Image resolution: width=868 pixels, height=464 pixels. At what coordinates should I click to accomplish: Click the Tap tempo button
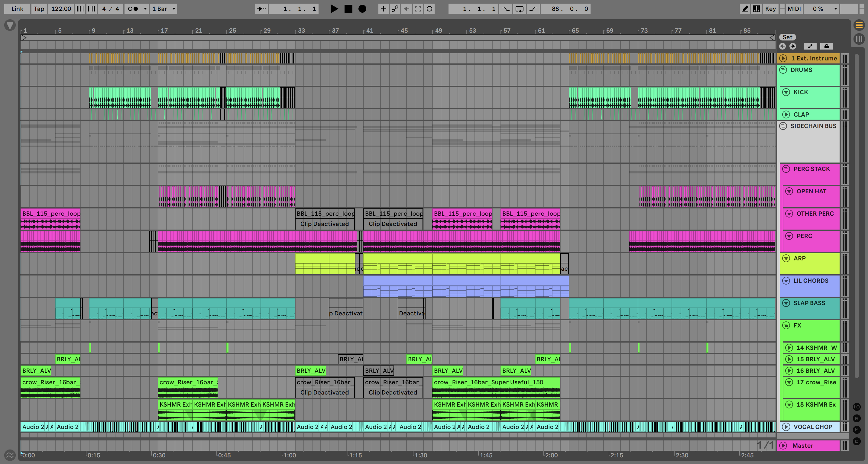[39, 9]
